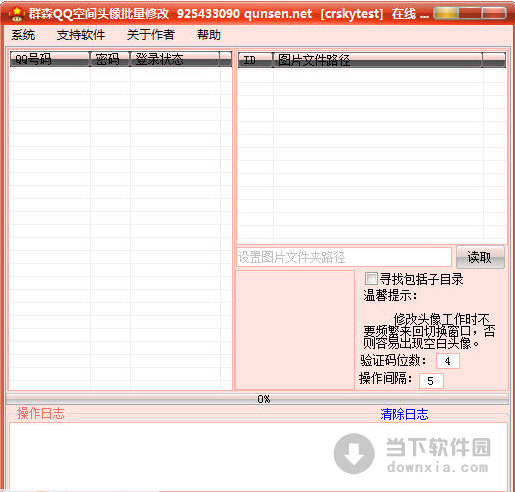Click the 操作间隔 value field
Screen dimensions: 515x492
click(x=431, y=381)
